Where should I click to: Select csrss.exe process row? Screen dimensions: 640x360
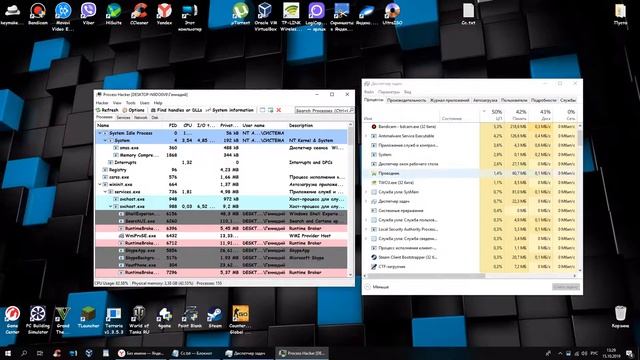(x=221, y=177)
